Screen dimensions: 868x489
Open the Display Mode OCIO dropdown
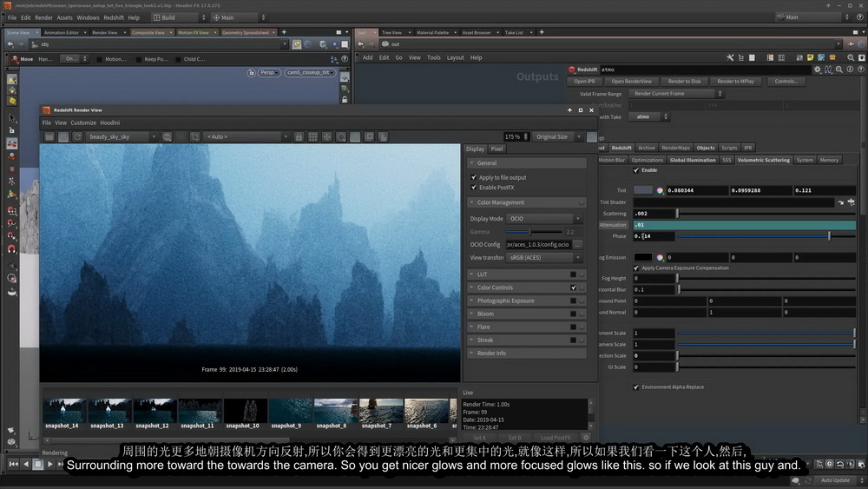(544, 219)
